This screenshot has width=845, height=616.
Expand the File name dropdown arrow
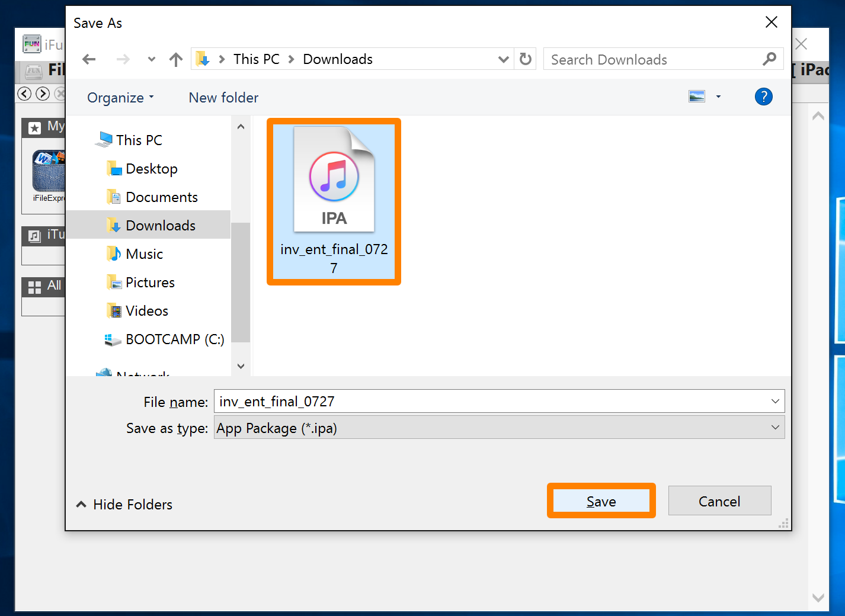(x=775, y=401)
